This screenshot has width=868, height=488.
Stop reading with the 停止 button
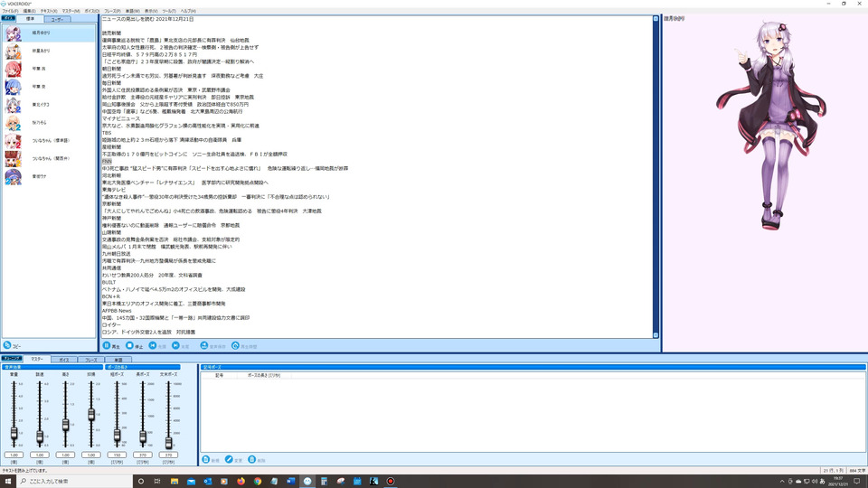pyautogui.click(x=134, y=346)
